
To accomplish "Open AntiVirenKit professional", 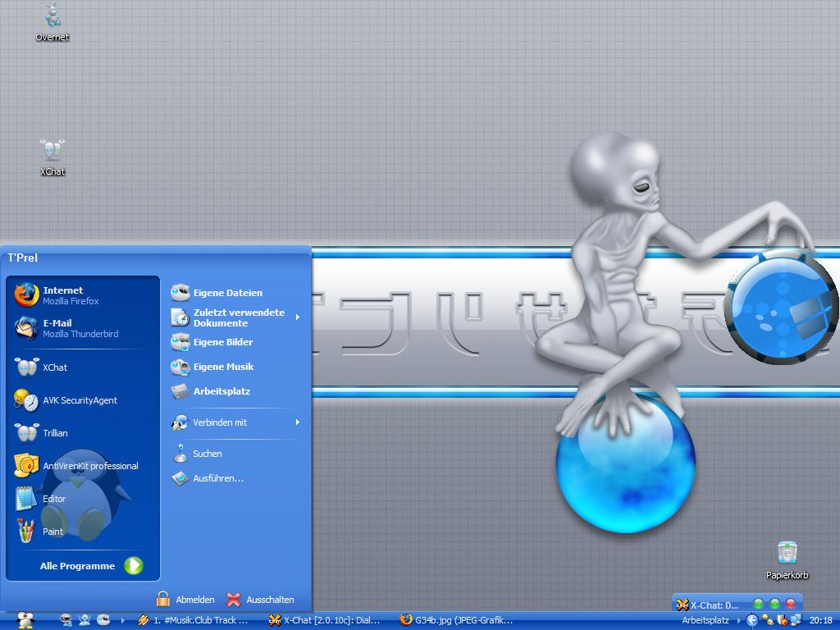I will tap(90, 466).
